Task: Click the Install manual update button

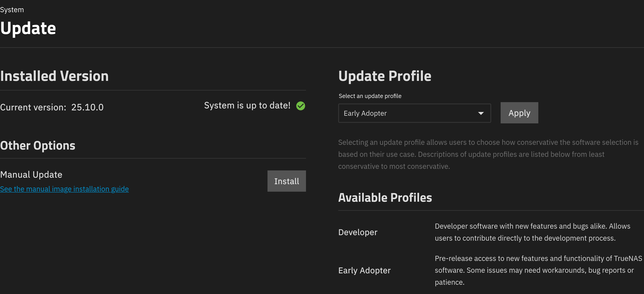Action: (287, 181)
